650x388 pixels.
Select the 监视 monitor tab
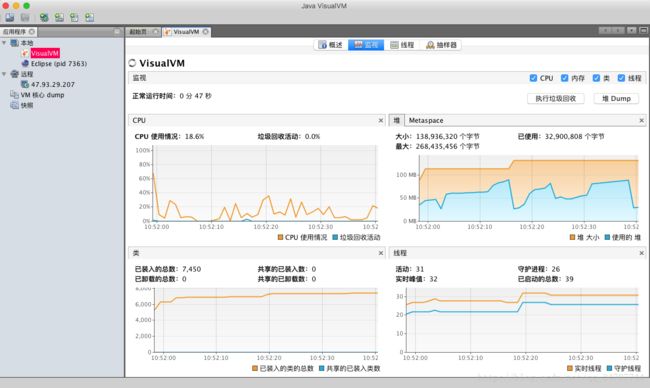(366, 45)
